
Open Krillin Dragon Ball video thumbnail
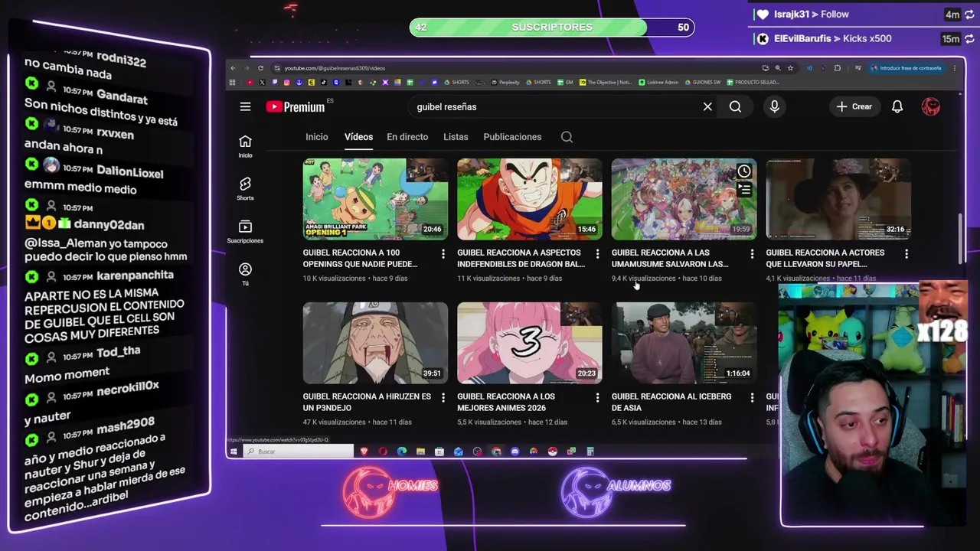click(x=530, y=199)
